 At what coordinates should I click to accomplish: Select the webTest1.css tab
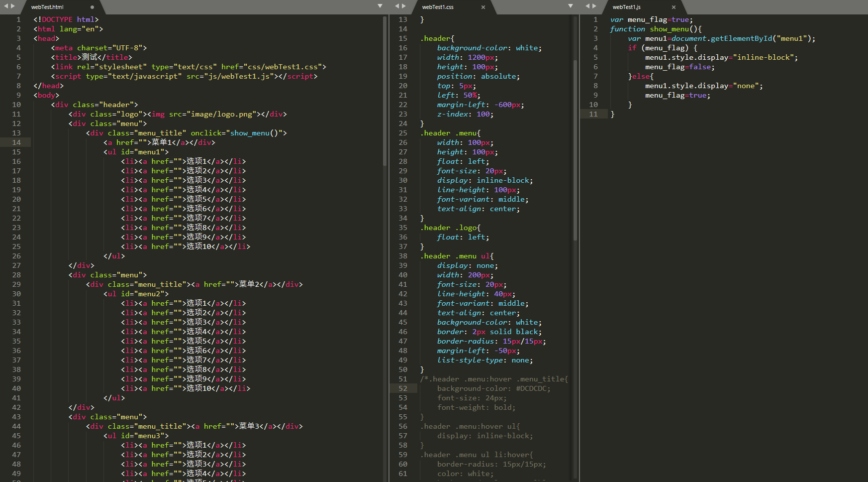438,7
